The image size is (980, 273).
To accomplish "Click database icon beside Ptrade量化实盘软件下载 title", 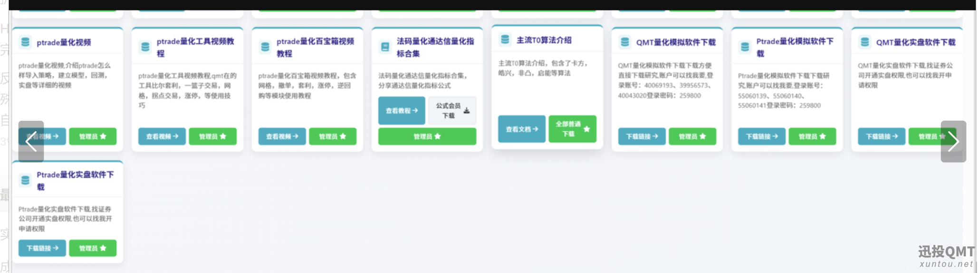I will tap(25, 180).
